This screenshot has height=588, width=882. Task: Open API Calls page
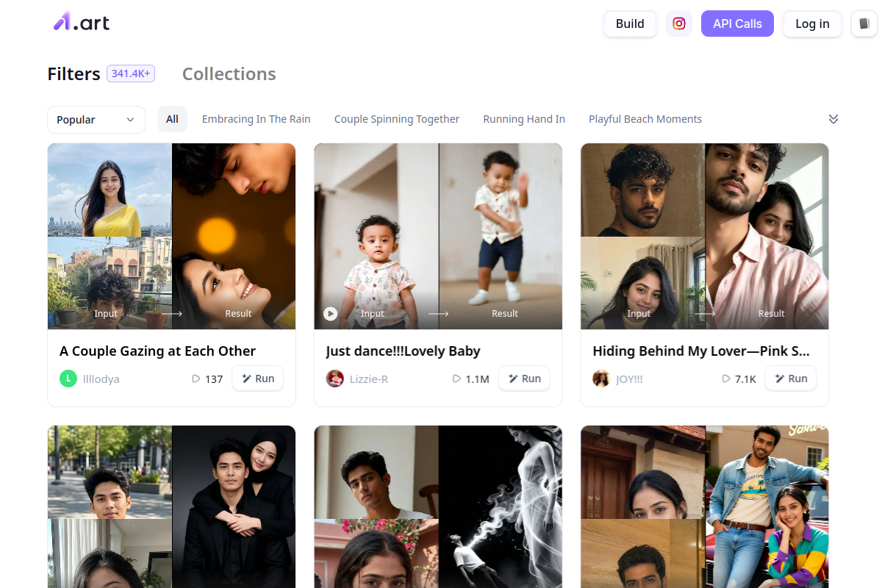coord(737,24)
